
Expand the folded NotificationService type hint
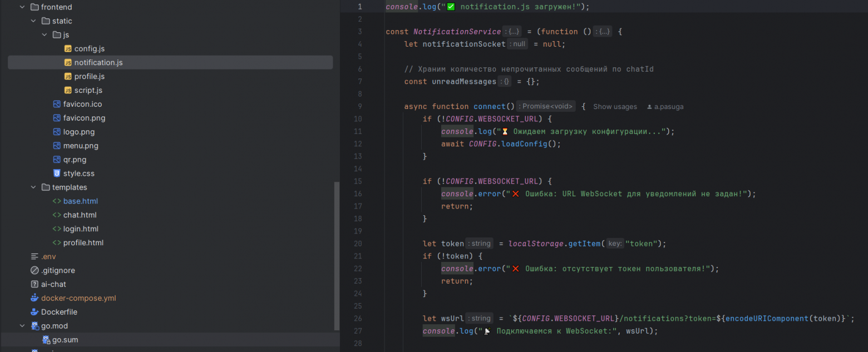coord(511,32)
